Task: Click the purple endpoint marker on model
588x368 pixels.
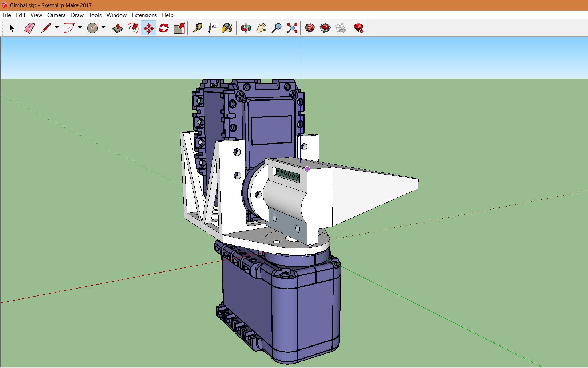Action: [307, 169]
